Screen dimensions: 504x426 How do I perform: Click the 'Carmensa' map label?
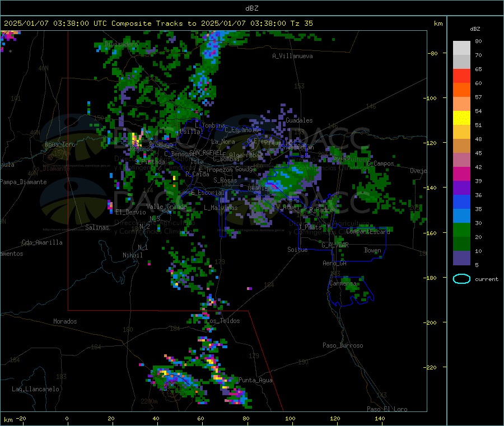pyautogui.click(x=343, y=283)
